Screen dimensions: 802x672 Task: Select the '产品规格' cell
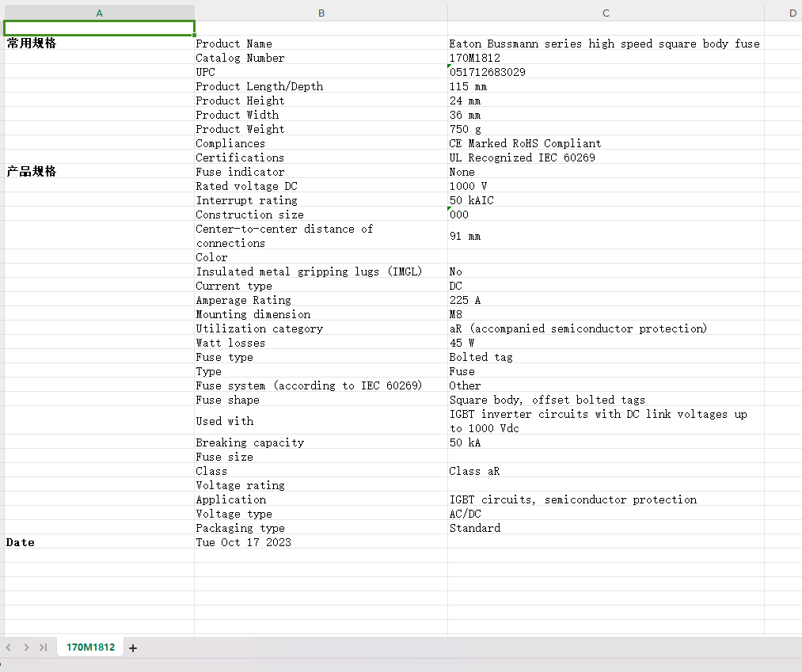pos(99,171)
